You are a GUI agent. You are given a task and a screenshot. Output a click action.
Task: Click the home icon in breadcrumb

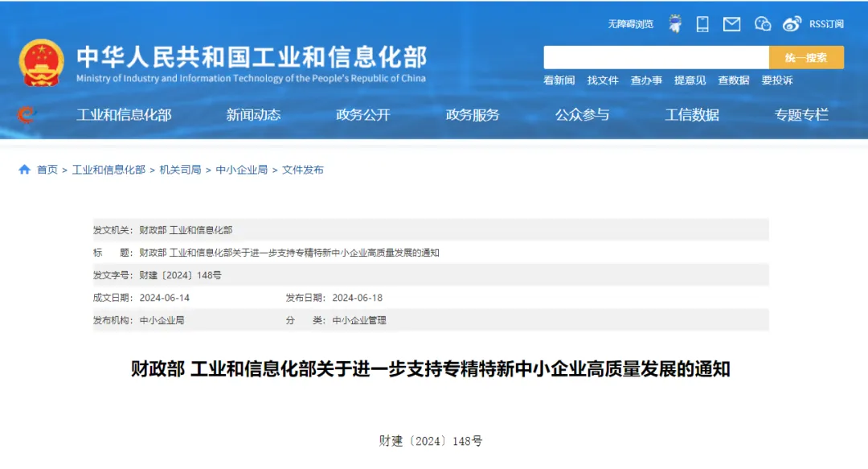click(24, 170)
